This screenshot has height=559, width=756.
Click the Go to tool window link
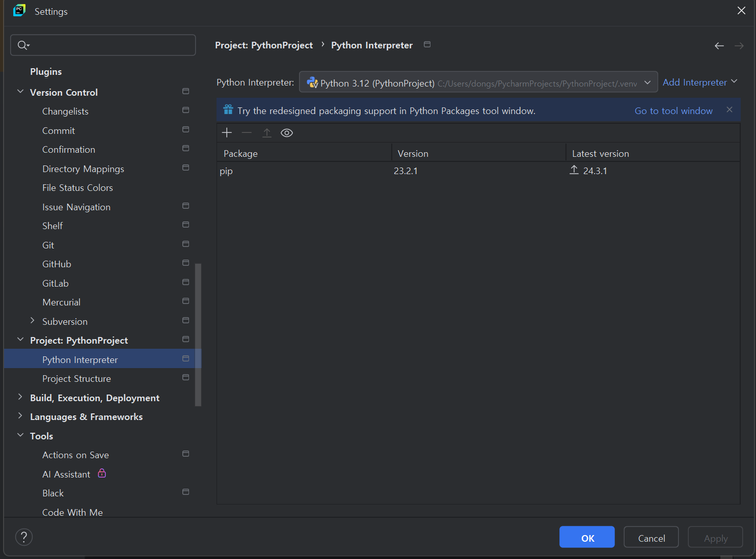(673, 110)
